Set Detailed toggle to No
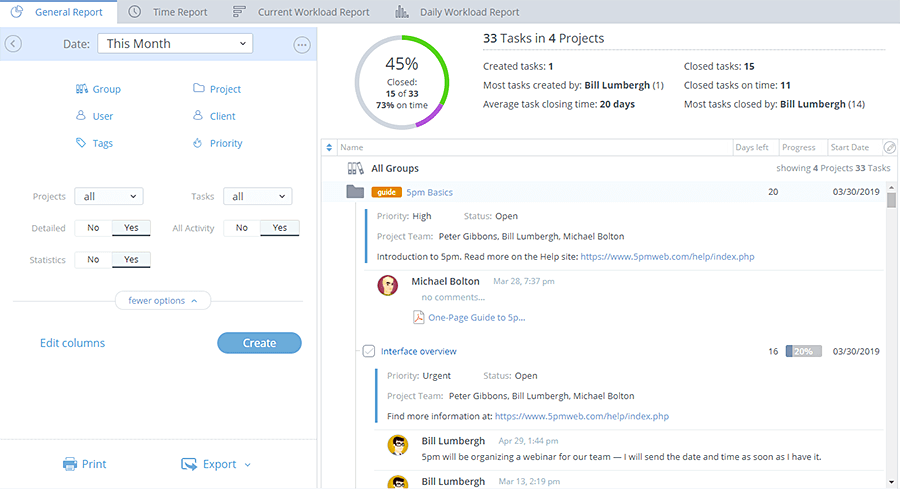900x489 pixels. pyautogui.click(x=93, y=228)
